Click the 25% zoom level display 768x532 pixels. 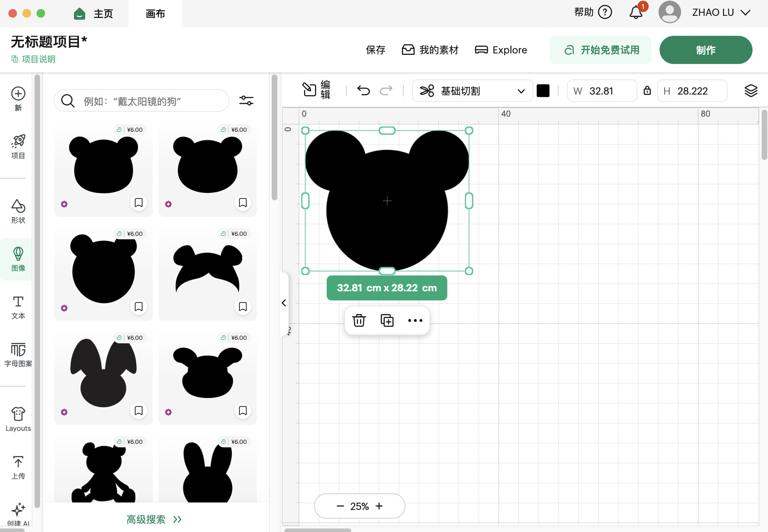point(360,506)
